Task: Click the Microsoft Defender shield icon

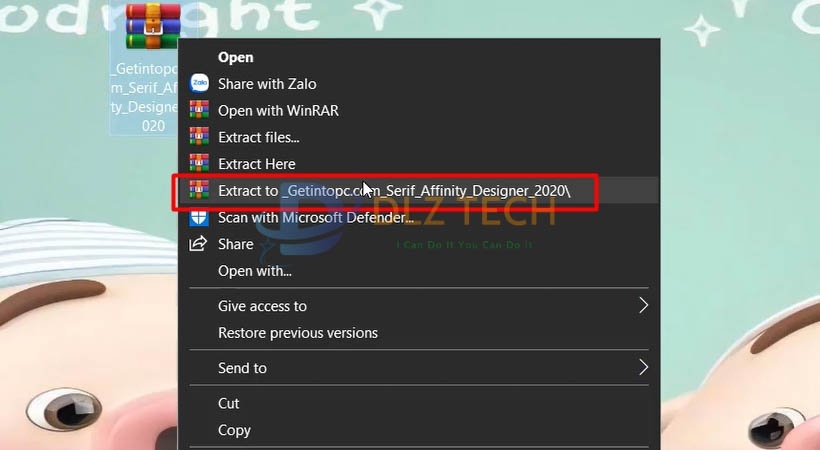Action: (x=199, y=217)
